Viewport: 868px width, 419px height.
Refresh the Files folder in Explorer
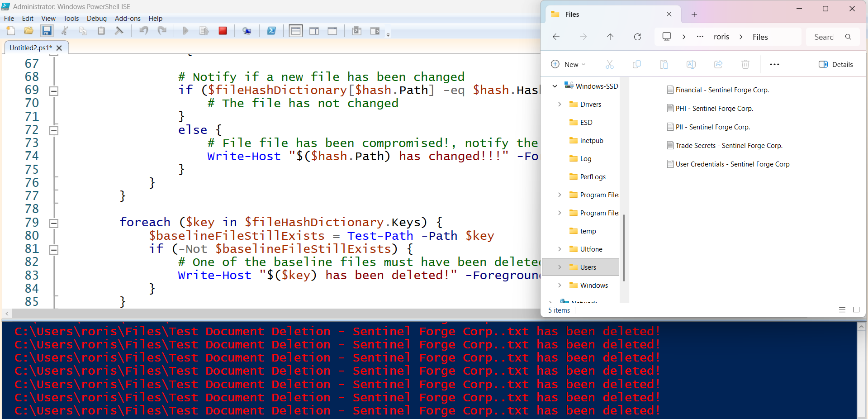point(637,37)
